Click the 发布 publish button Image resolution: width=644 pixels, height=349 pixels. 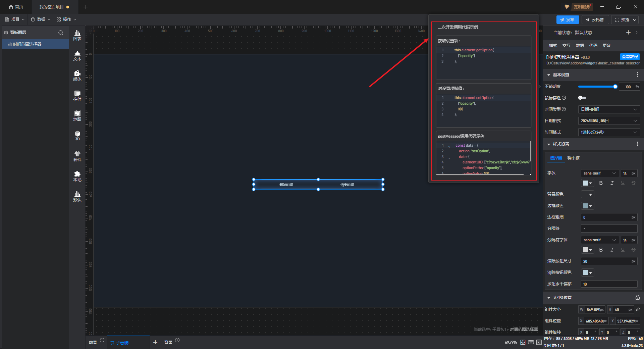[567, 20]
